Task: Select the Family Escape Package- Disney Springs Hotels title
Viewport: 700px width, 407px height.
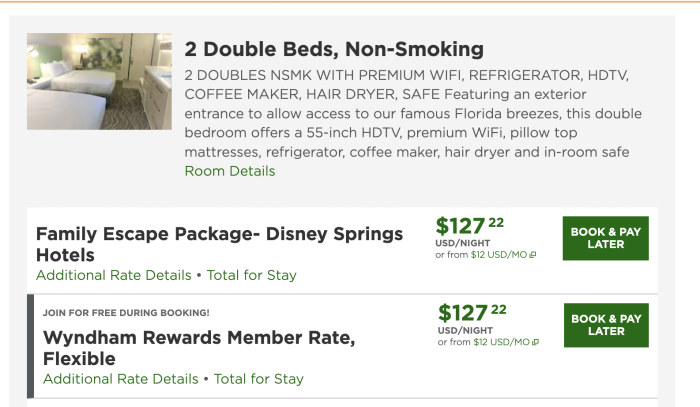Action: click(219, 244)
